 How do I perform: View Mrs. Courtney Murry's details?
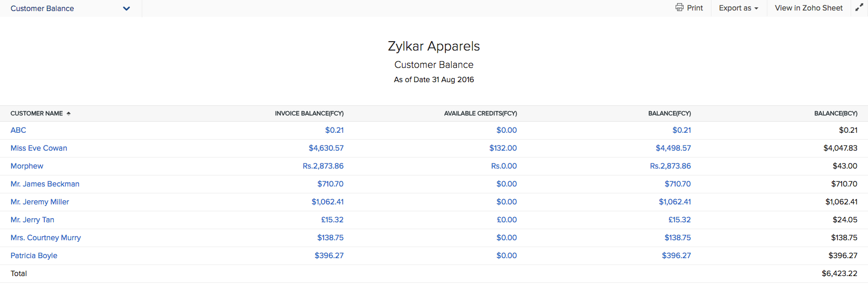[46, 238]
